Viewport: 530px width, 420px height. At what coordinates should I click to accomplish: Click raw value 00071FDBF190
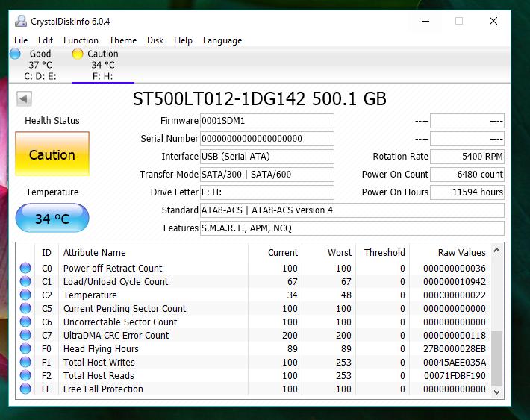point(455,375)
